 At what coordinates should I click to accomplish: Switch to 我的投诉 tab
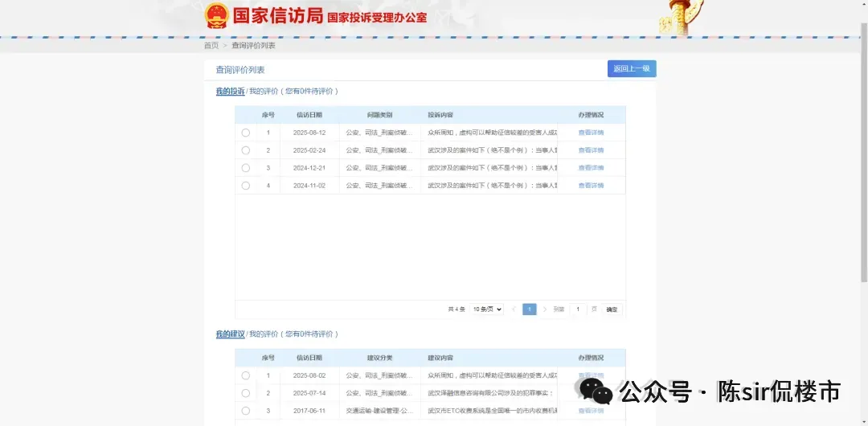coord(231,92)
